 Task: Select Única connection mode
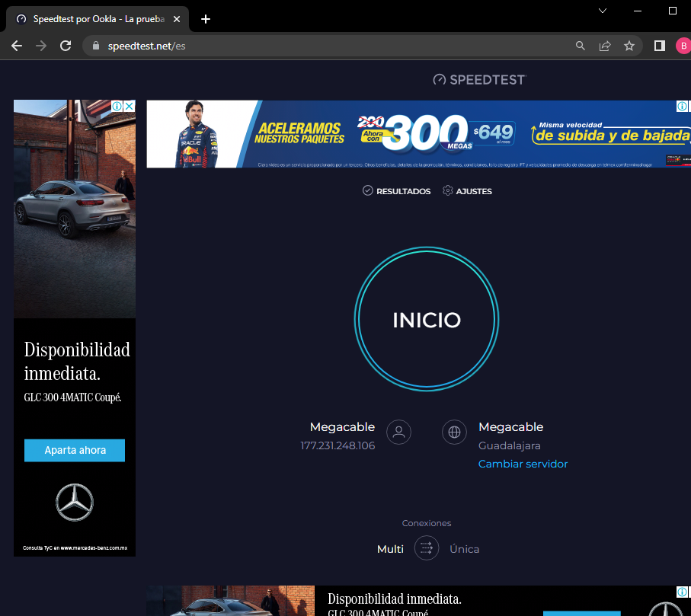pyautogui.click(x=465, y=549)
